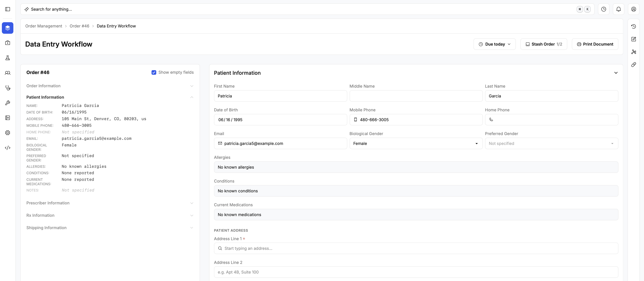644x281 pixels.
Task: Click the envelope icon in Email field
Action: pyautogui.click(x=220, y=143)
